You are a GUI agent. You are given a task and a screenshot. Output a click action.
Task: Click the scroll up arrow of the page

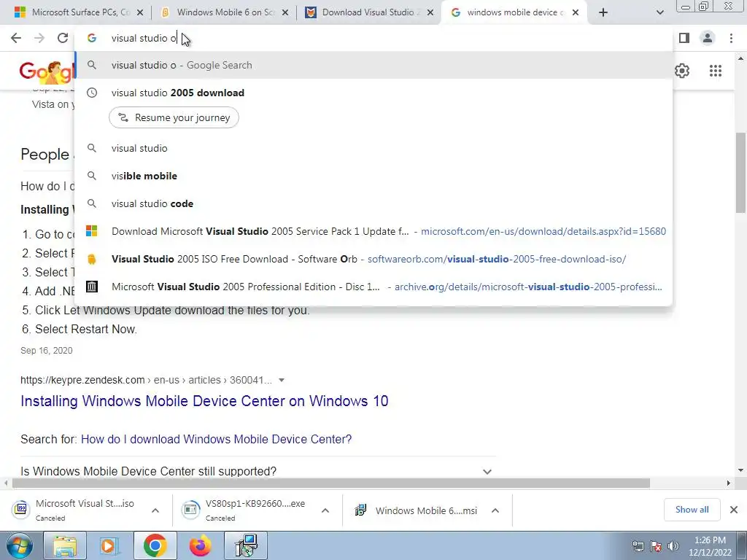[741, 58]
